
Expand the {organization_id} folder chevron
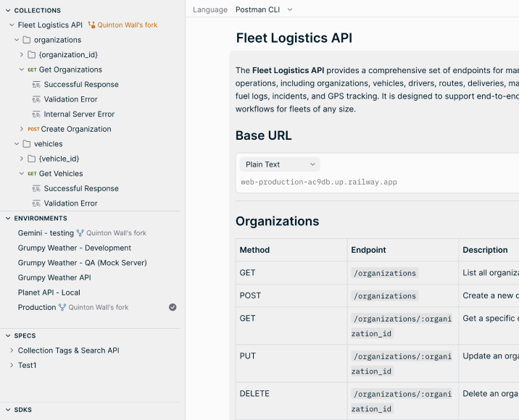(22, 54)
